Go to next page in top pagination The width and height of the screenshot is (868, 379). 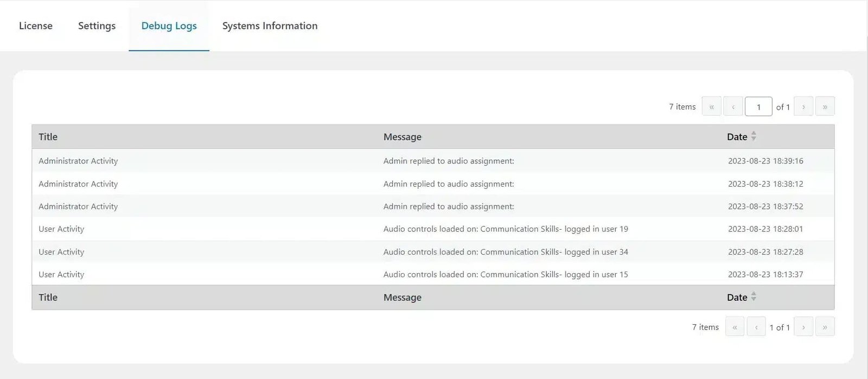803,106
